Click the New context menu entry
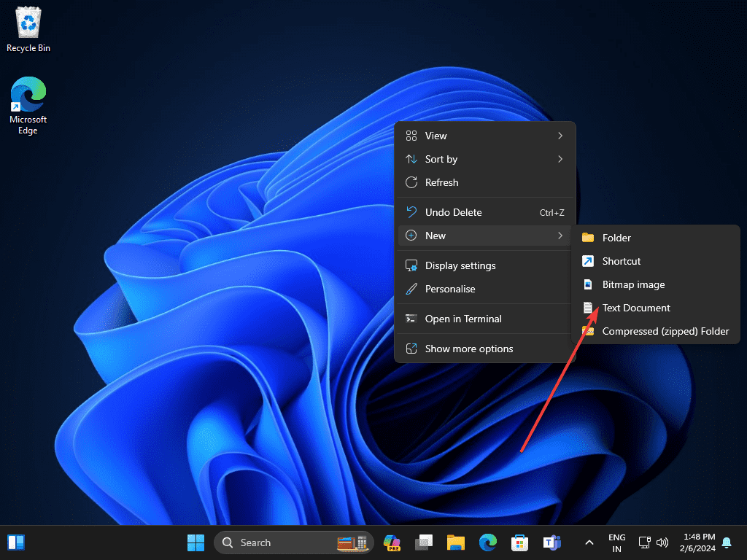 tap(484, 236)
